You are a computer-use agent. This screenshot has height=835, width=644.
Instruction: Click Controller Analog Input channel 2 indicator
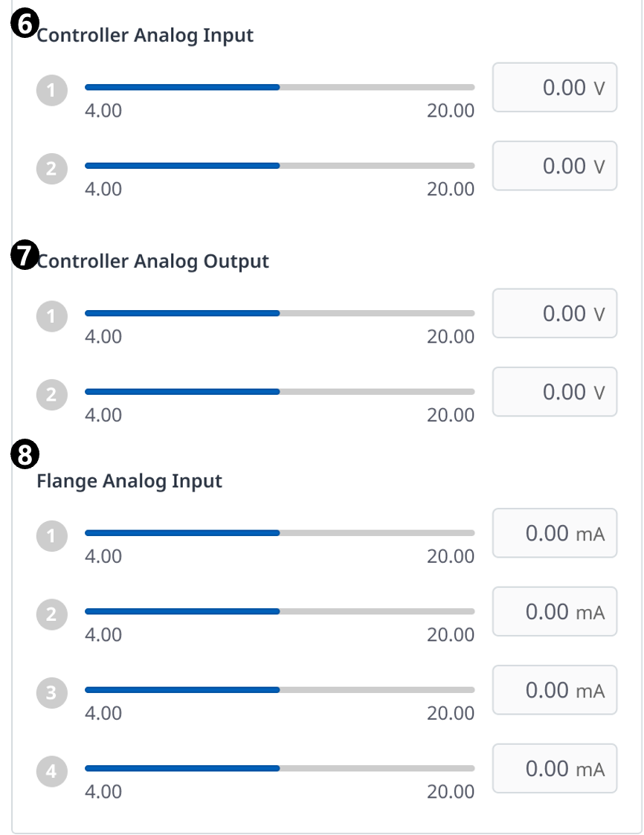(x=51, y=169)
